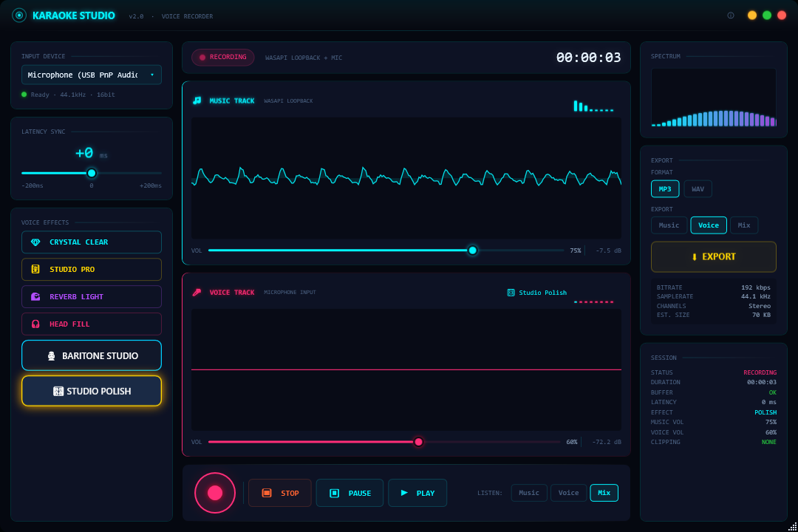Screen dimensions: 798x532
Task: Click the Pause icon
Action: (335, 493)
